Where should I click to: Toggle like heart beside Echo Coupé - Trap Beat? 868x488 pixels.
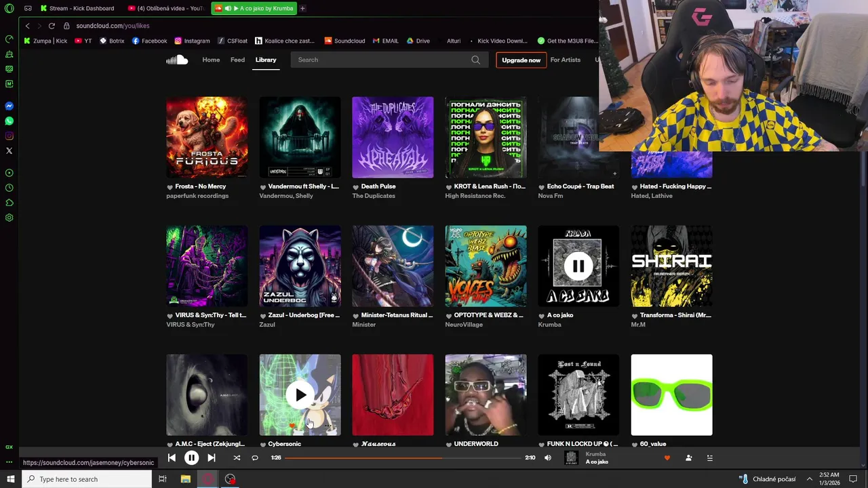(x=541, y=187)
